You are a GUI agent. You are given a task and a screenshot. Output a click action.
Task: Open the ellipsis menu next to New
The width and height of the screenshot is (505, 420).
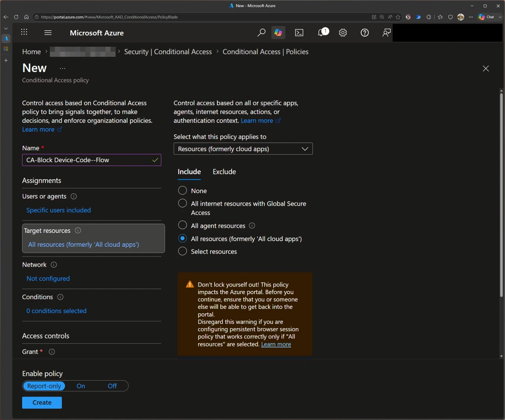pos(62,68)
